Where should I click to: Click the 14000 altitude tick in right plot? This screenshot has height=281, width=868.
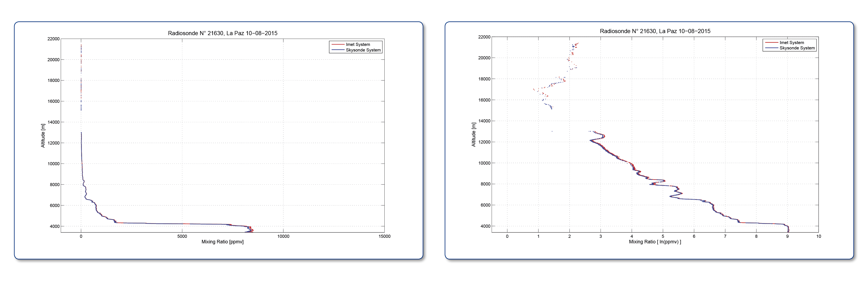(484, 121)
